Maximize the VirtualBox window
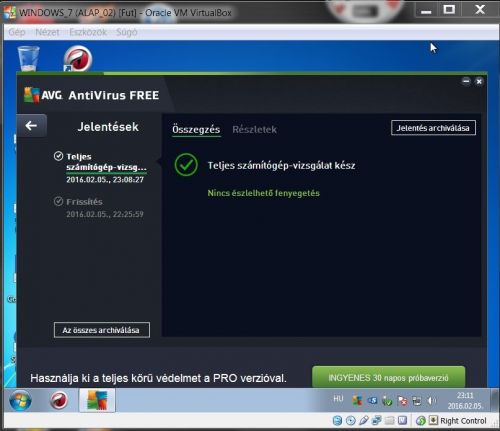500x431 pixels. coord(449,10)
